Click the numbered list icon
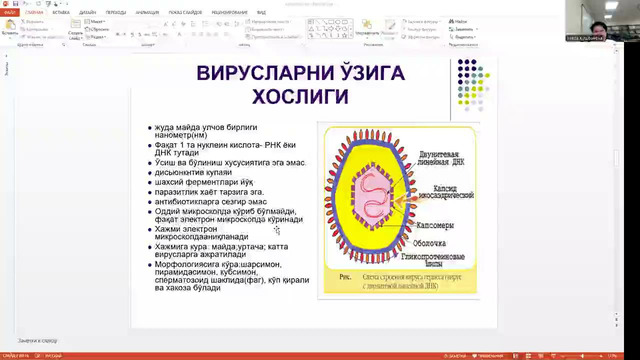The image size is (640, 360). click(x=205, y=24)
